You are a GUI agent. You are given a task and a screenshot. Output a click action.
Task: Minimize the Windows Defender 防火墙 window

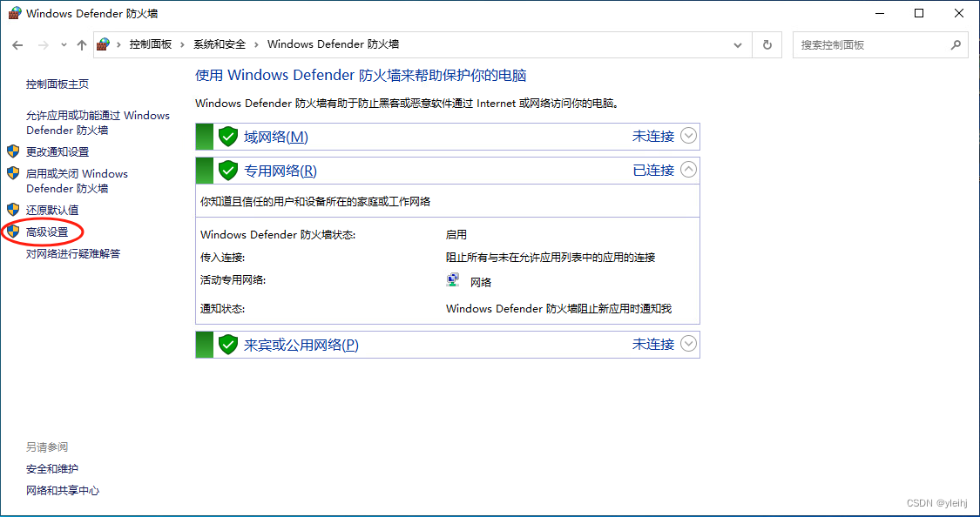tap(880, 13)
